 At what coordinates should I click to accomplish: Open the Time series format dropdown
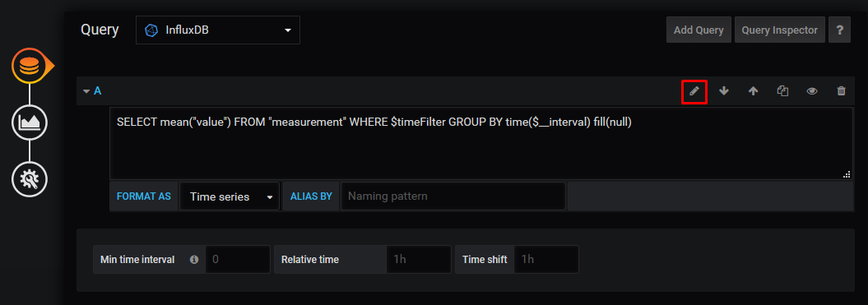pos(230,196)
